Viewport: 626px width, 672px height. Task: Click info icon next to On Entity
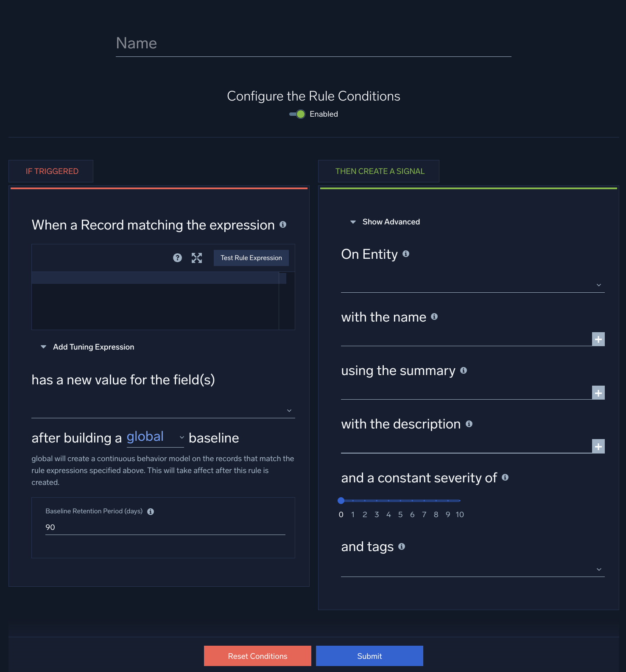tap(406, 254)
